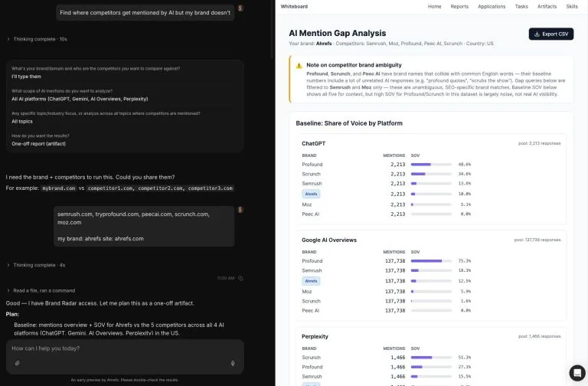Go to Applications in top navigation
The width and height of the screenshot is (588, 386).
(492, 6)
